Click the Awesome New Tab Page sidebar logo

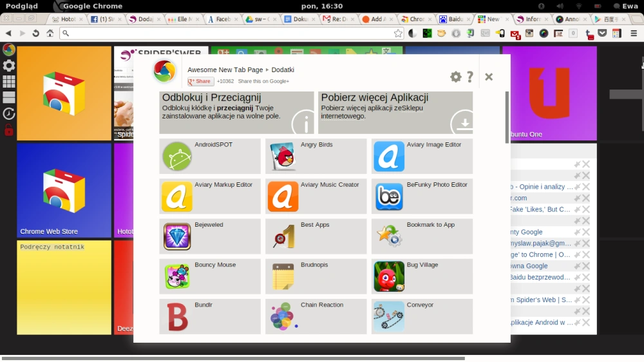point(8,50)
